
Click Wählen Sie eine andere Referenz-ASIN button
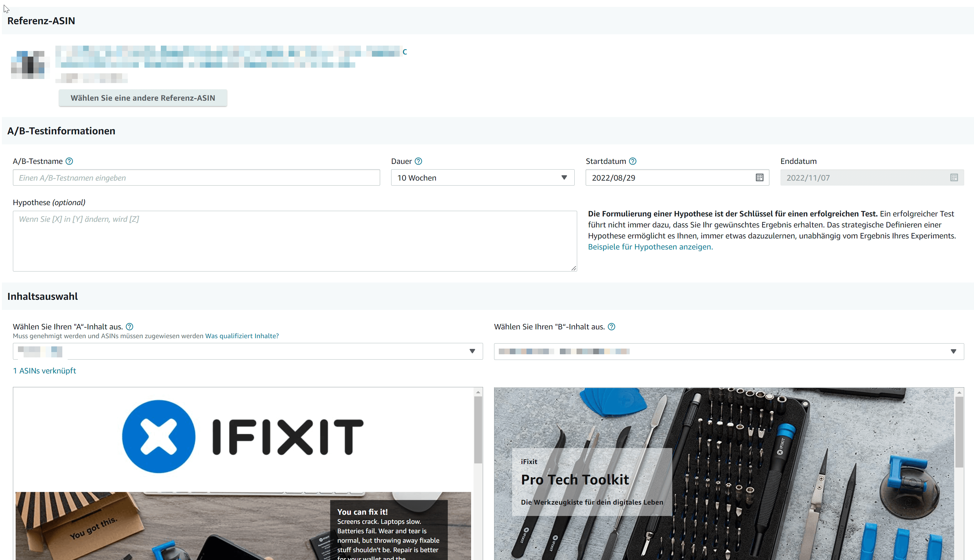tap(143, 98)
